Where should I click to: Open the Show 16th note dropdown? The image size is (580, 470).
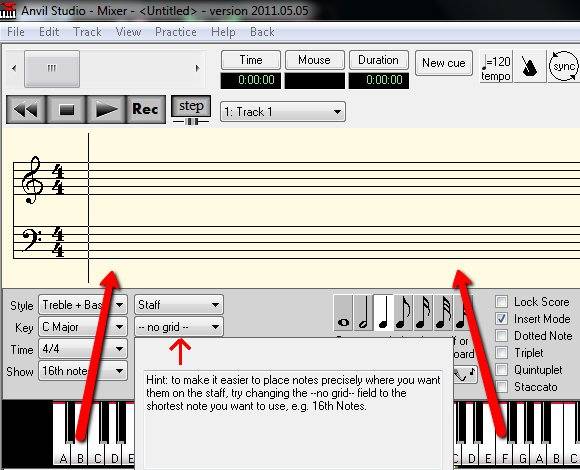pyautogui.click(x=83, y=371)
